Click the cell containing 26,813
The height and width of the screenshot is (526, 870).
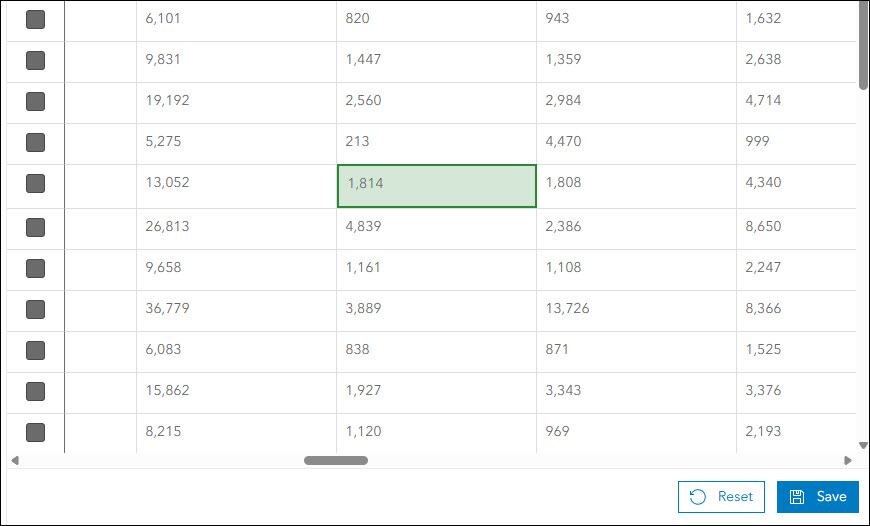pos(236,227)
